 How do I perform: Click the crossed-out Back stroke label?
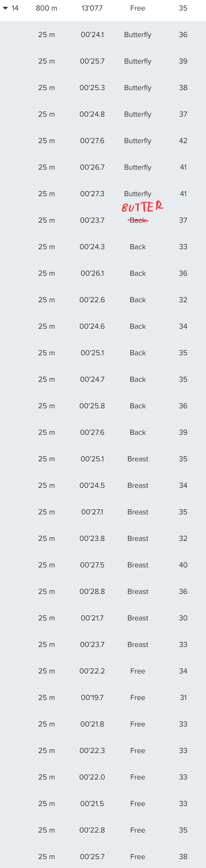click(138, 220)
